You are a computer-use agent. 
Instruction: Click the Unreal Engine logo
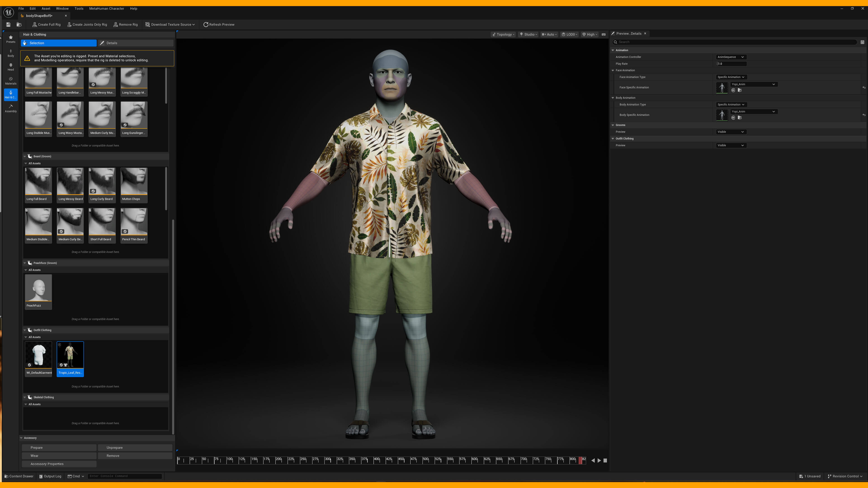pos(8,12)
